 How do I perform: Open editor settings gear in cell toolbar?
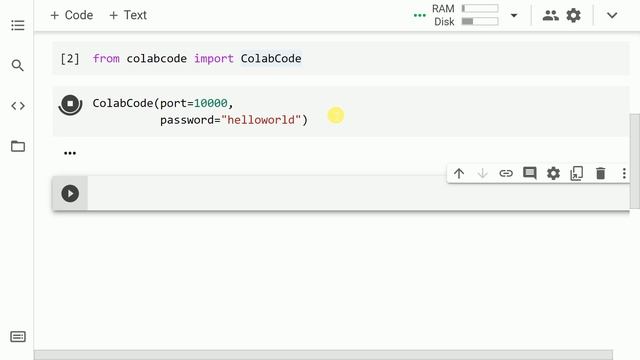pyautogui.click(x=553, y=173)
